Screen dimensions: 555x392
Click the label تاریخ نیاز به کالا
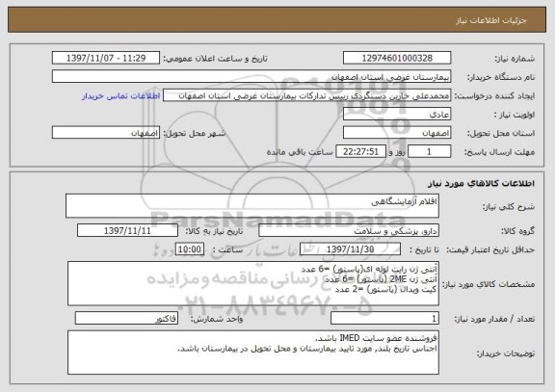click(x=214, y=231)
